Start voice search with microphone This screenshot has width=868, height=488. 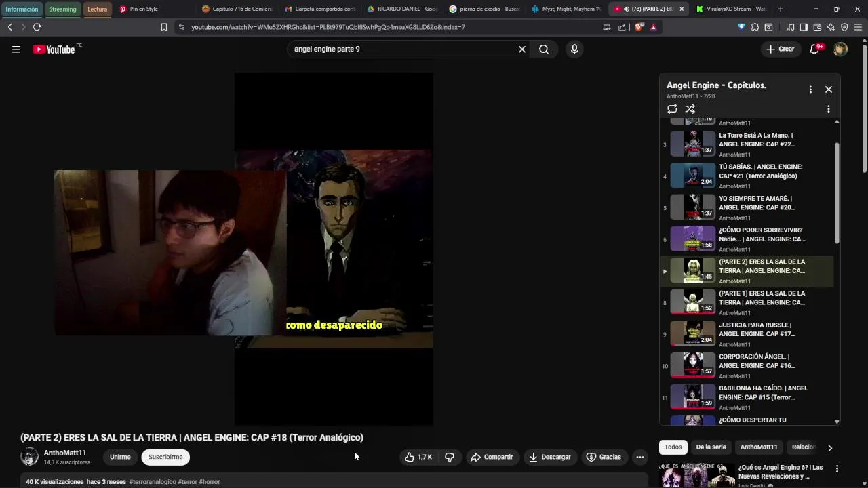574,49
